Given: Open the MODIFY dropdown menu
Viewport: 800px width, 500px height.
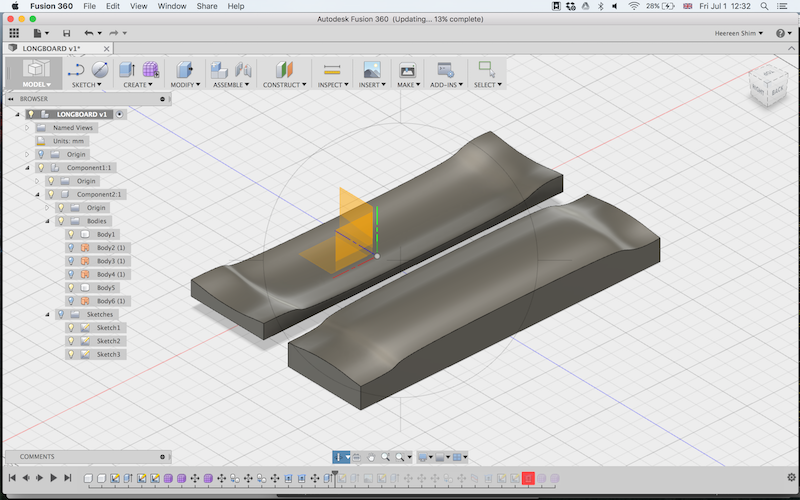Looking at the screenshot, I should pyautogui.click(x=185, y=85).
